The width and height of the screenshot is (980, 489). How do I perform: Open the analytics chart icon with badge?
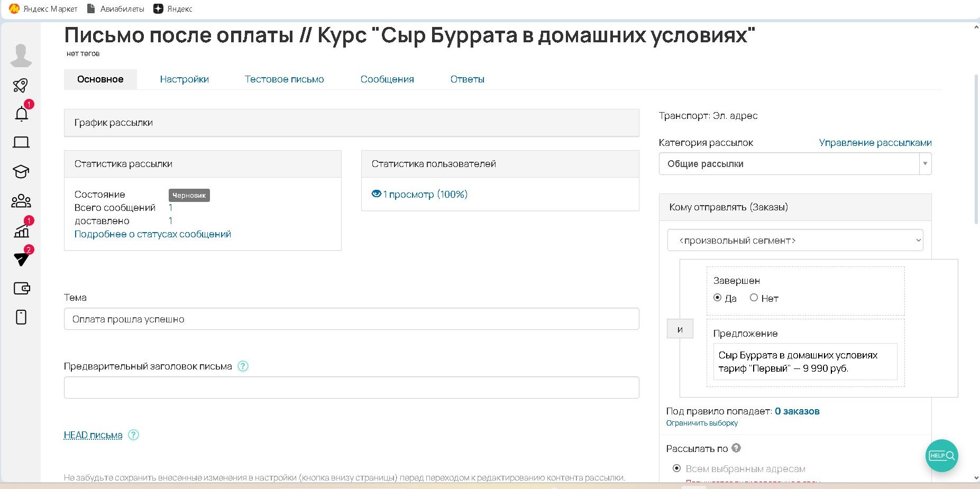point(21,230)
